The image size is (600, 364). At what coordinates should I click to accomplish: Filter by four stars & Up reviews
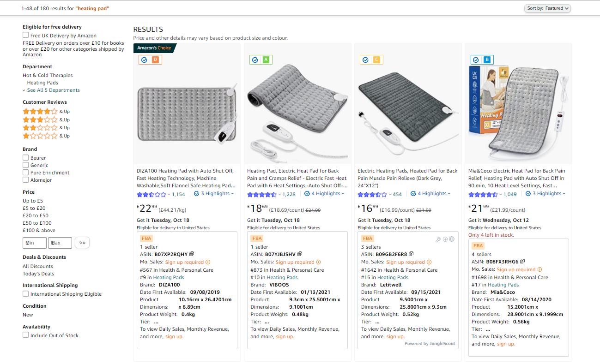(x=46, y=111)
